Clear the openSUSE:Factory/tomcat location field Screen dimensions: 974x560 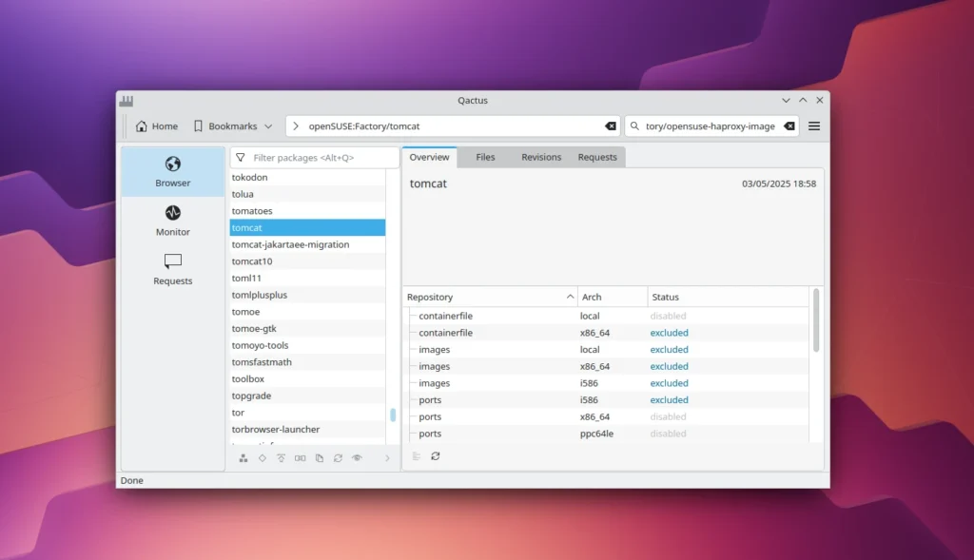(611, 126)
